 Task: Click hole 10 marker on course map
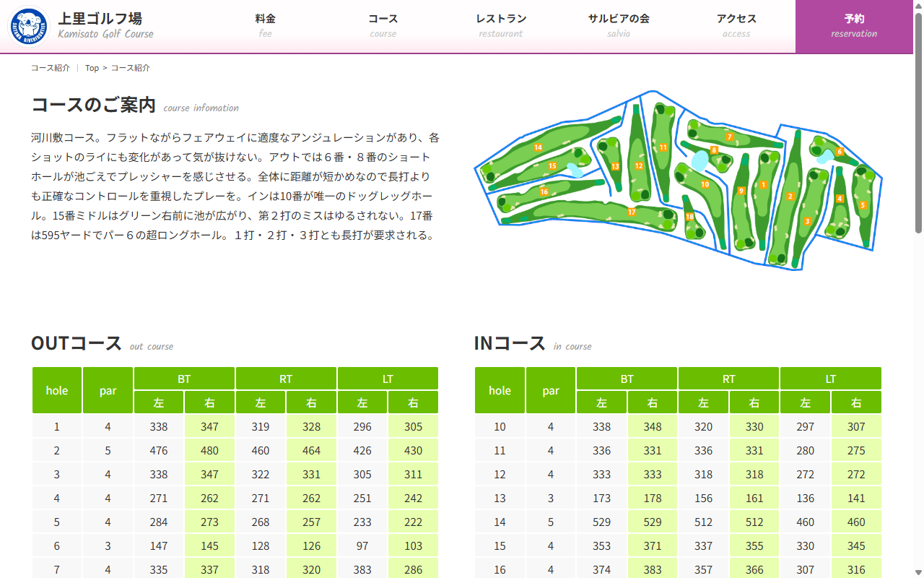[x=705, y=185]
